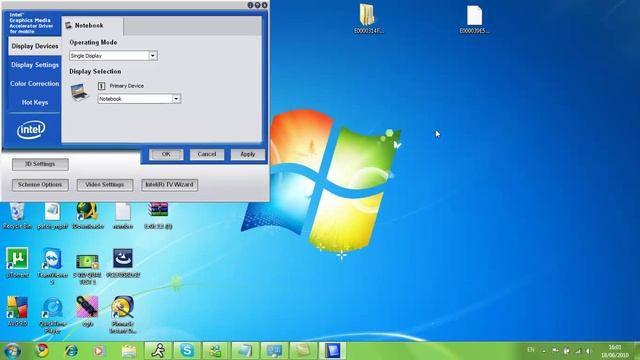Click the Action Center flag in system tray
The image size is (640, 360).
555,350
